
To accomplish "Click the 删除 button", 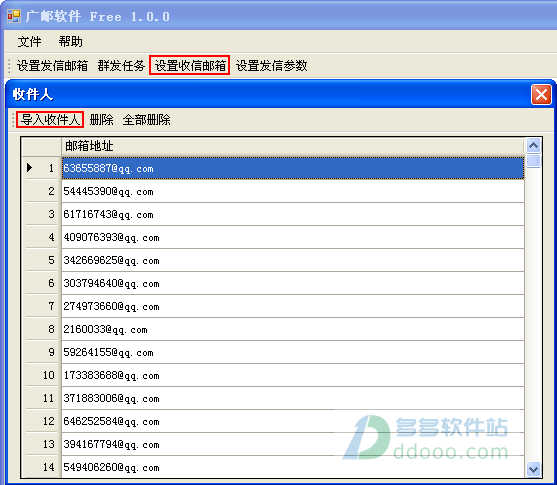I will point(101,119).
